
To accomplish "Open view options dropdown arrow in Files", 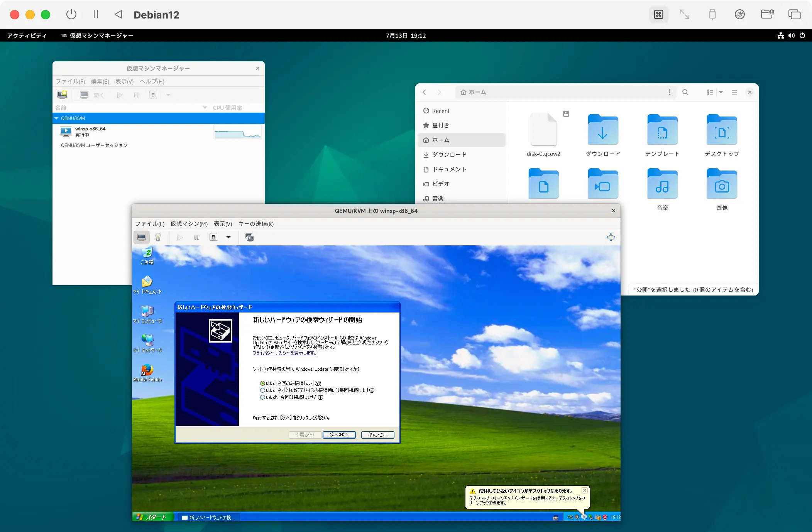I will click(x=721, y=92).
